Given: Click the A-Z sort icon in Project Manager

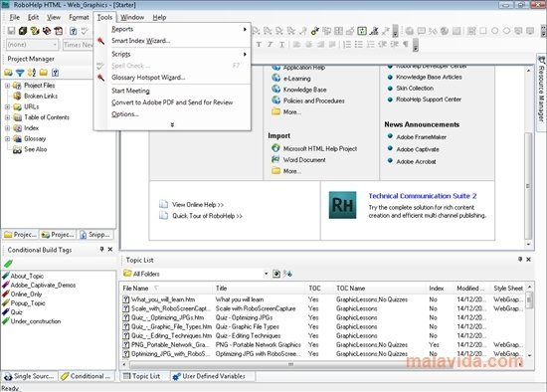Looking at the screenshot, I should coord(32,73).
